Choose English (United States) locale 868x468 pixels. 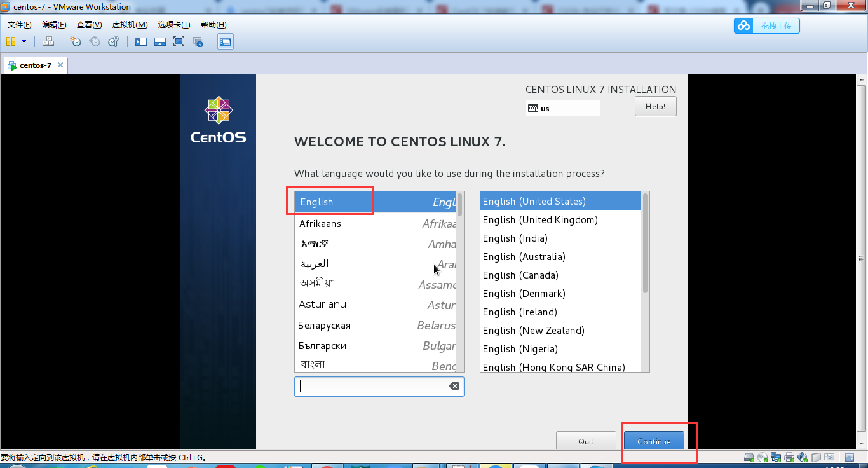(560, 201)
